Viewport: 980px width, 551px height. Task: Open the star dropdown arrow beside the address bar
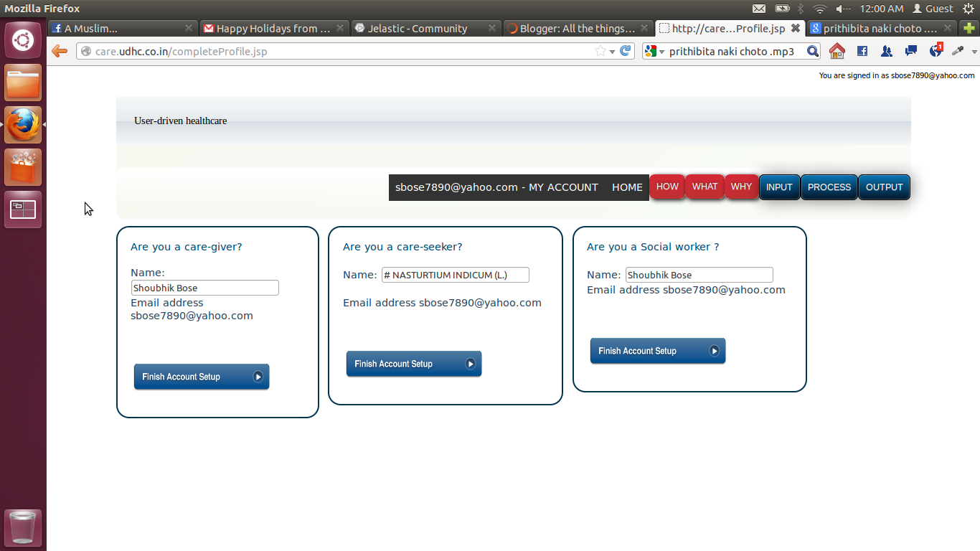613,51
